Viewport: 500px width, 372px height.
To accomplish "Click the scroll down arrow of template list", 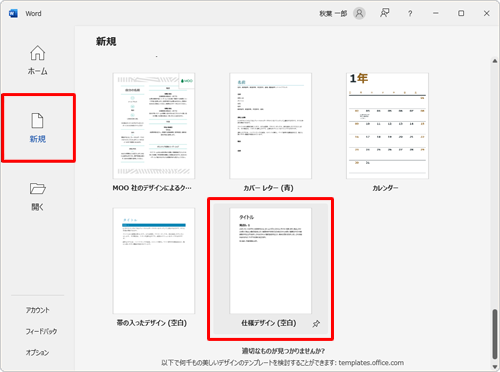I will point(495,366).
